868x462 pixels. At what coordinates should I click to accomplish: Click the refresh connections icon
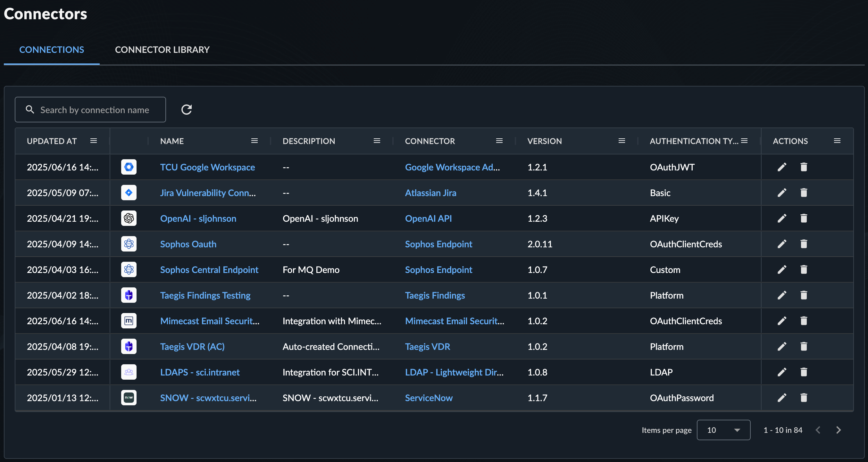coord(186,110)
